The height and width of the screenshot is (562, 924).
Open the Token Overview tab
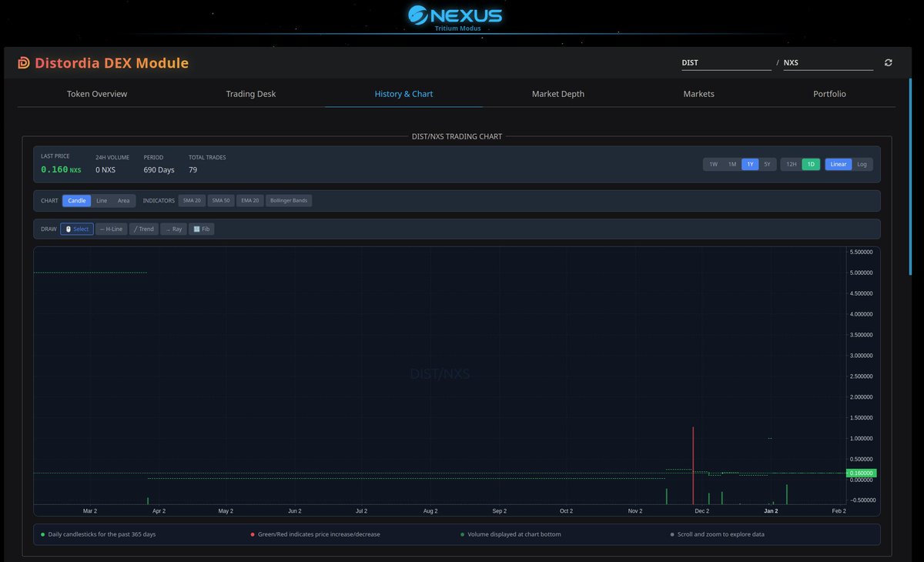pyautogui.click(x=97, y=94)
